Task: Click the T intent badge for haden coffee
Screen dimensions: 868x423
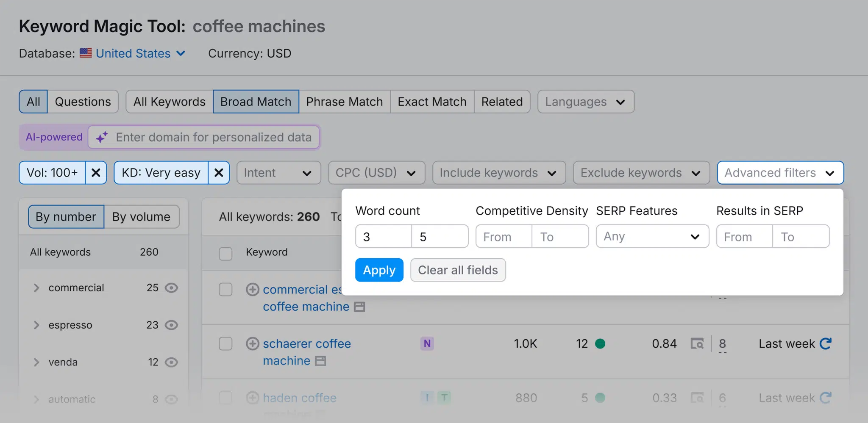Action: [444, 398]
